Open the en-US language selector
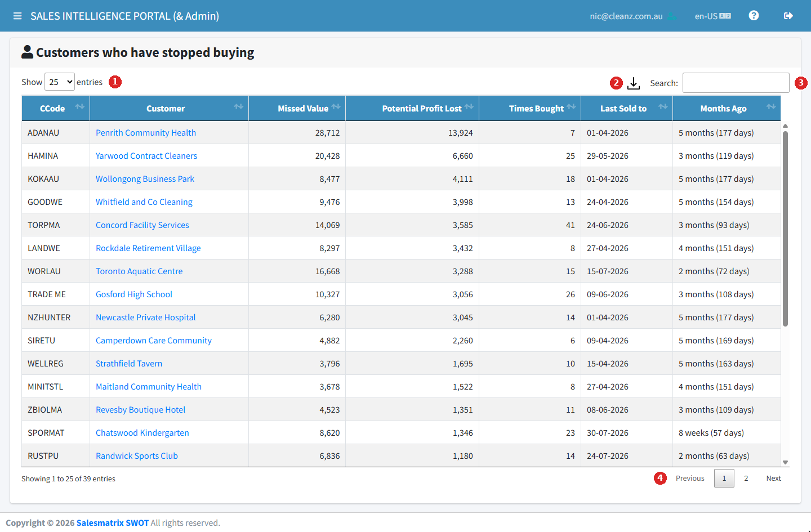This screenshot has height=532, width=811. (712, 16)
